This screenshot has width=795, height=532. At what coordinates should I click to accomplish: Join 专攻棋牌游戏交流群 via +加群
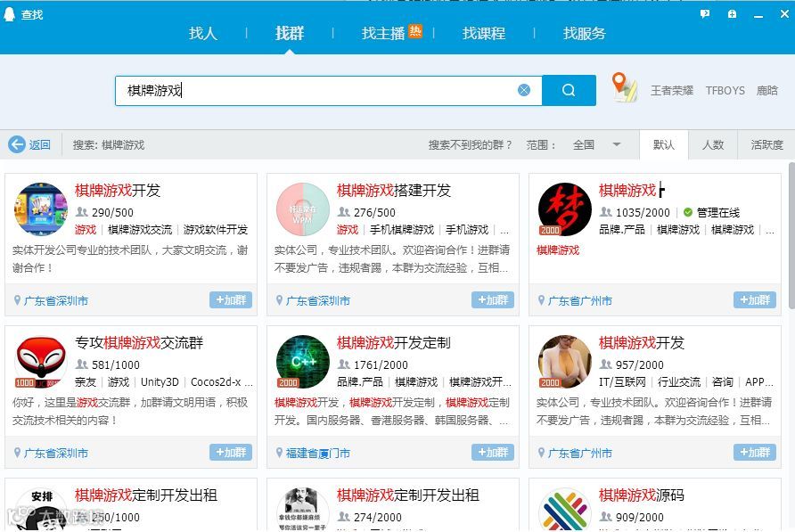tap(231, 452)
